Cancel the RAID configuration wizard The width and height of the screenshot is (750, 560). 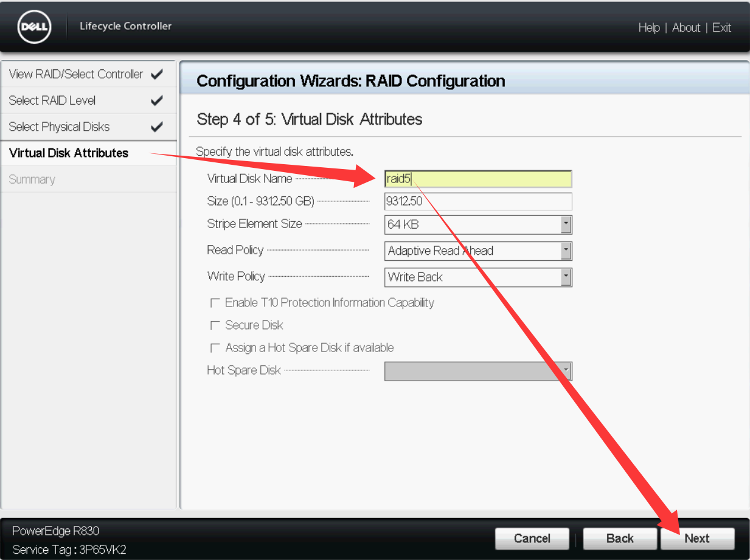(532, 538)
